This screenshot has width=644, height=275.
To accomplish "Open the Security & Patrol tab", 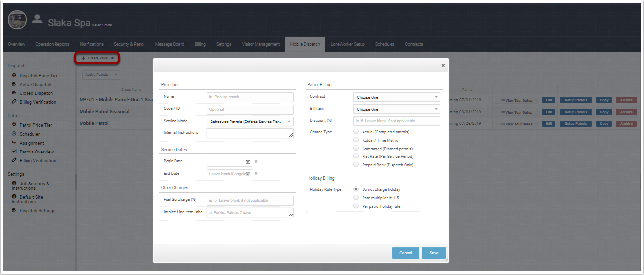I will click(x=129, y=44).
